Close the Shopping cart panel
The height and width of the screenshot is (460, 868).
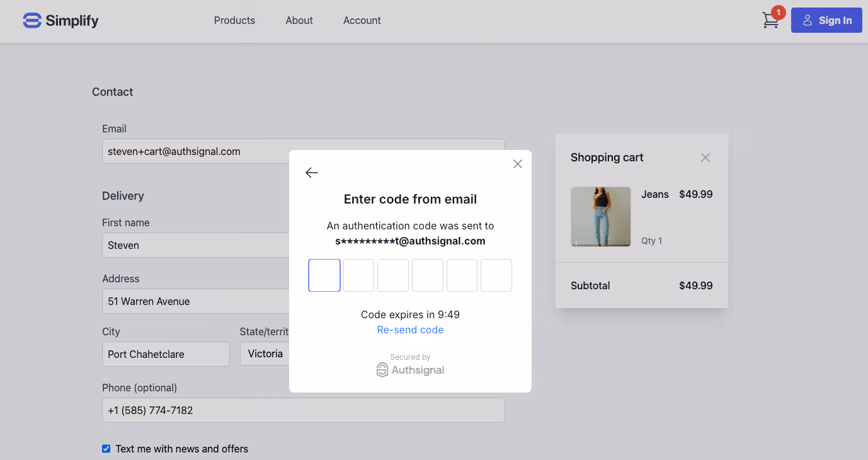pyautogui.click(x=705, y=158)
